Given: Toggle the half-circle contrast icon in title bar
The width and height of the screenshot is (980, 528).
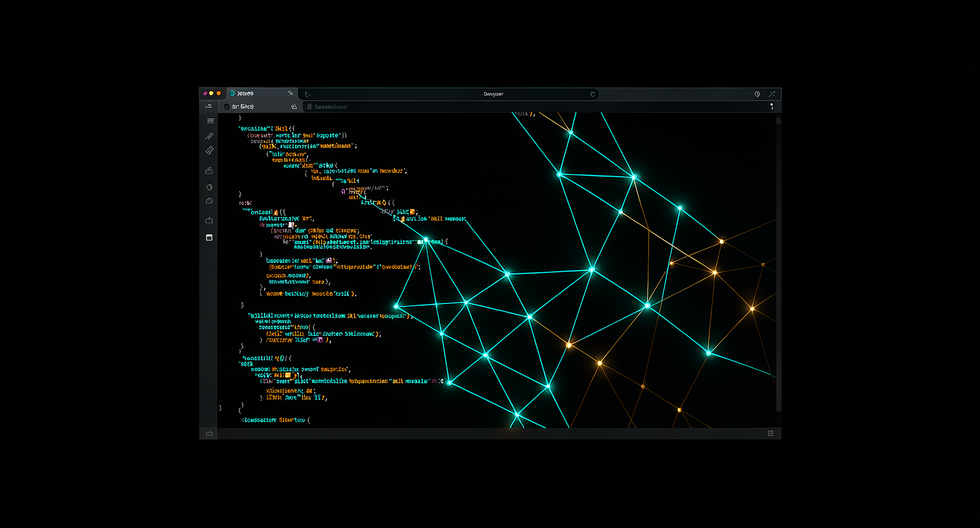Looking at the screenshot, I should 757,94.
